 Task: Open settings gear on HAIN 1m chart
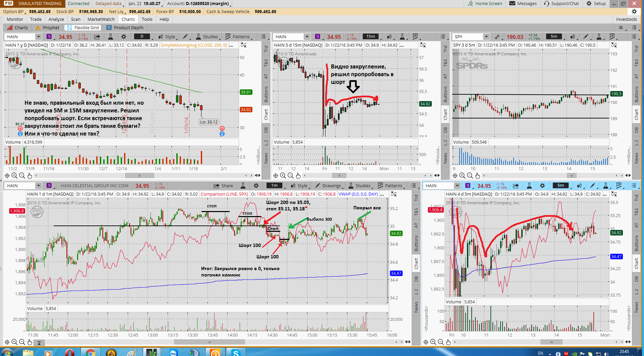256,186
